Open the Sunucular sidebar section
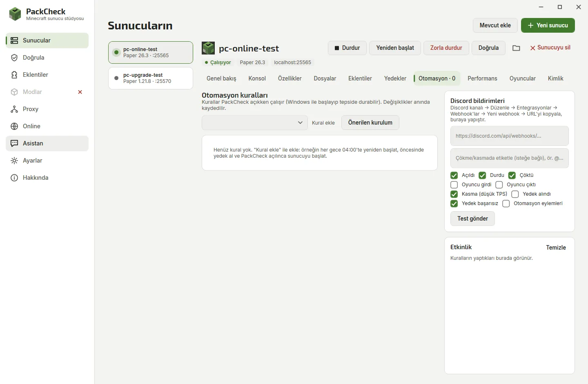 47,40
